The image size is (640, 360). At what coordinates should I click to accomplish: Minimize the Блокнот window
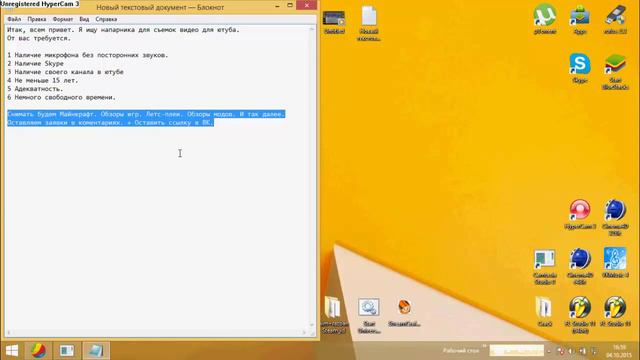[278, 6]
